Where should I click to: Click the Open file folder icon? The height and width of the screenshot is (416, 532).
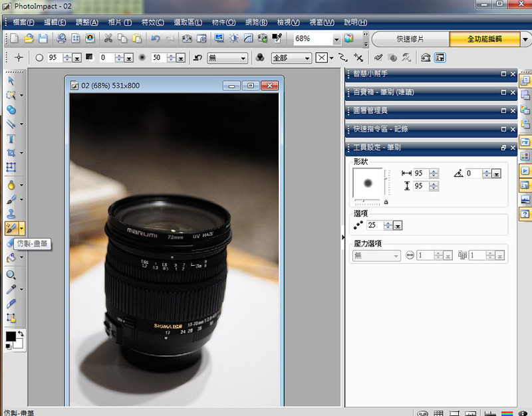click(x=29, y=39)
